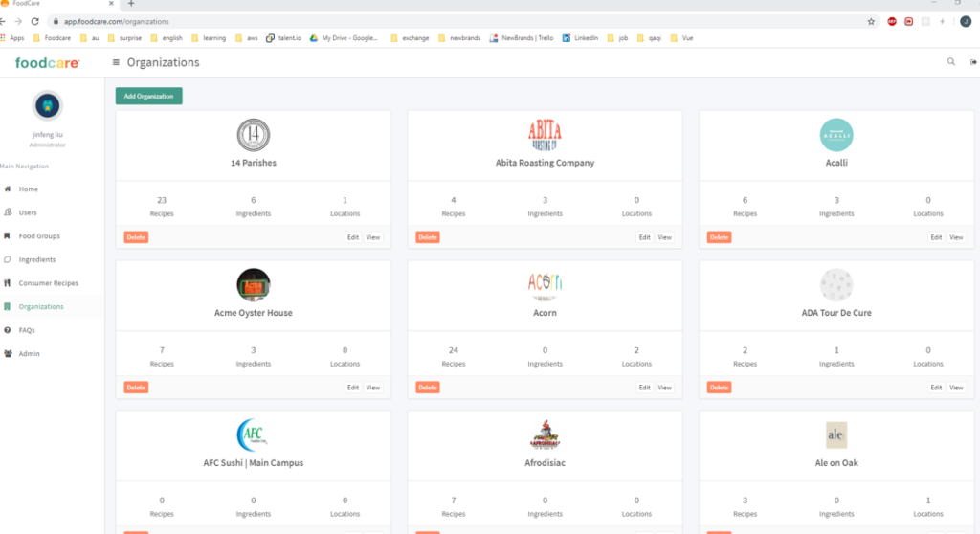Reload the page with browser refresh
Screen dimensions: 980x534
[x=35, y=21]
